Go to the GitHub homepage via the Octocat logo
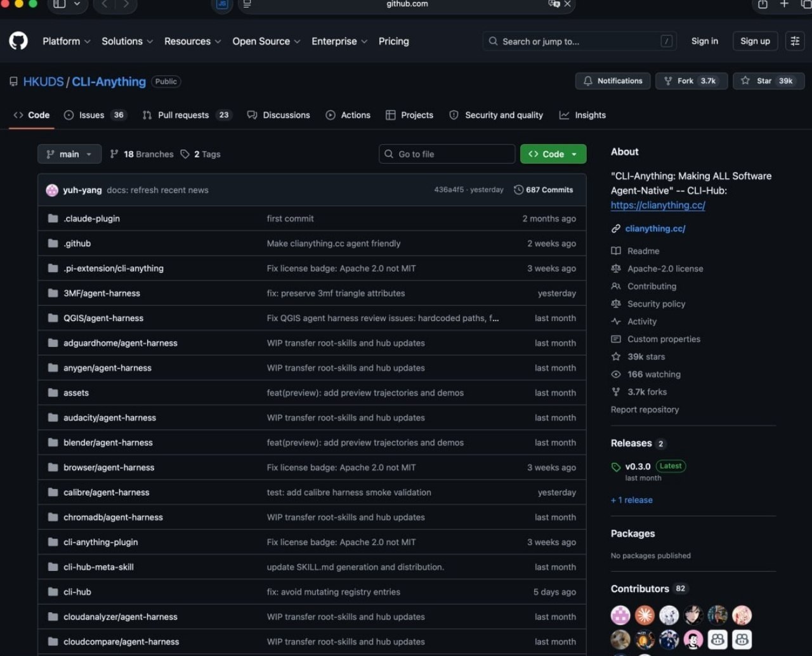This screenshot has width=812, height=656. pos(18,41)
